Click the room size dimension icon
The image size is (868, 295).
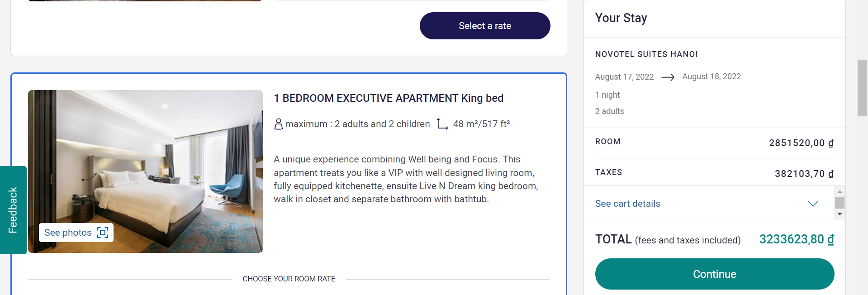[x=442, y=124]
